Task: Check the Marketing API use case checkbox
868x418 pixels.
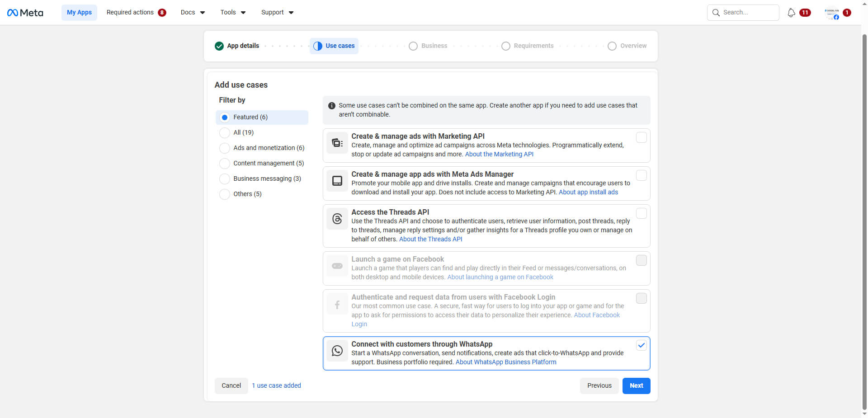Action: pyautogui.click(x=641, y=137)
